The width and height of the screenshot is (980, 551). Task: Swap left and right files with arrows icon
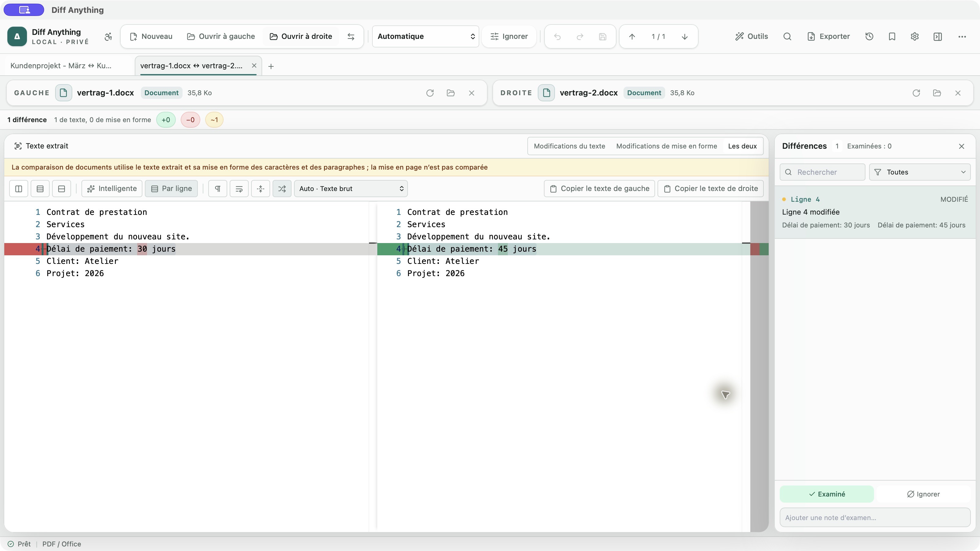[351, 36]
